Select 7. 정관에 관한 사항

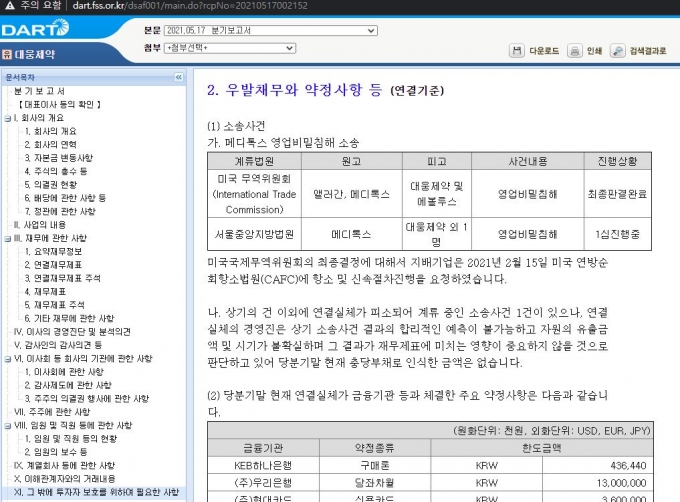[60, 212]
